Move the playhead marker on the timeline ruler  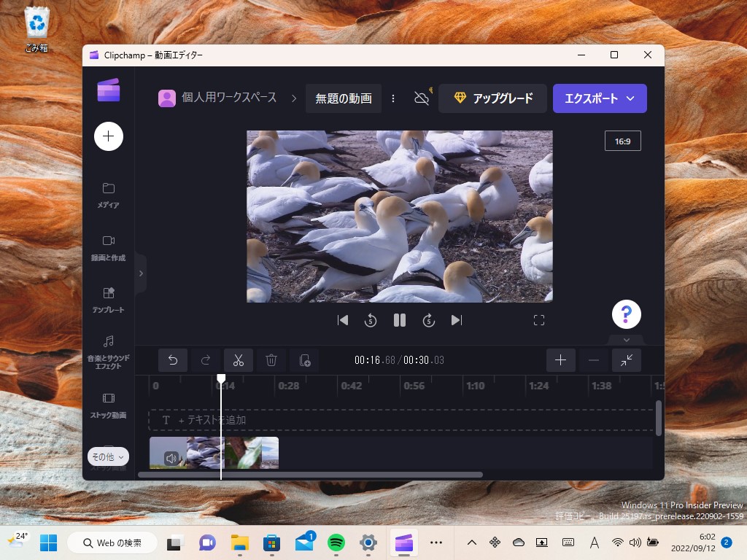[221, 378]
